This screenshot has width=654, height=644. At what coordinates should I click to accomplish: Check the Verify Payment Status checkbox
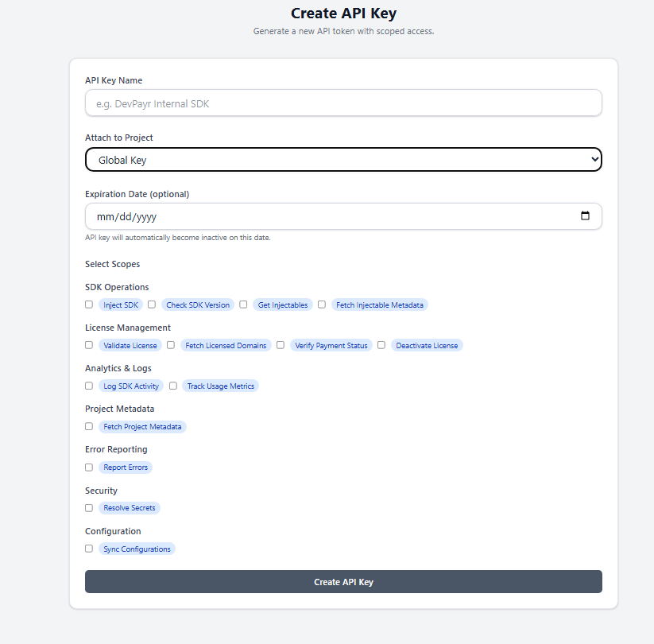(281, 345)
